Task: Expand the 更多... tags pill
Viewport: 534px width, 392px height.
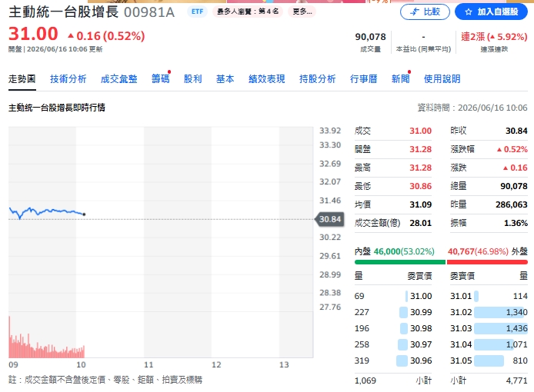Action: (x=302, y=12)
